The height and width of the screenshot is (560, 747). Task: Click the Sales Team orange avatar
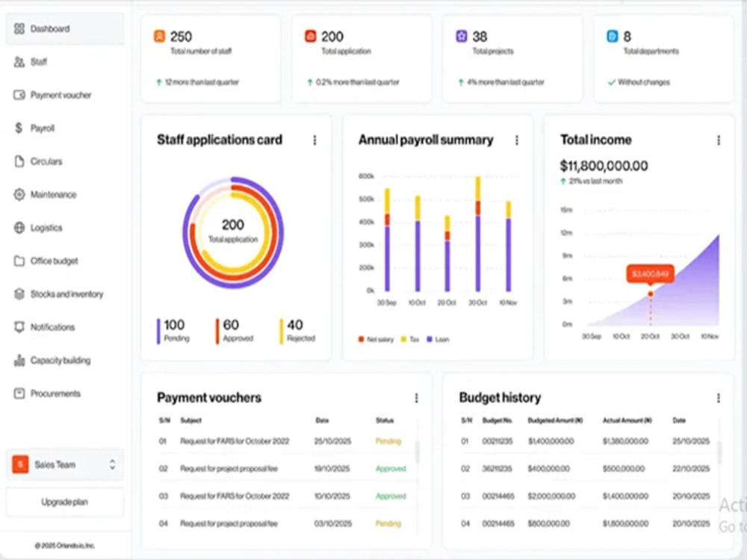point(20,464)
